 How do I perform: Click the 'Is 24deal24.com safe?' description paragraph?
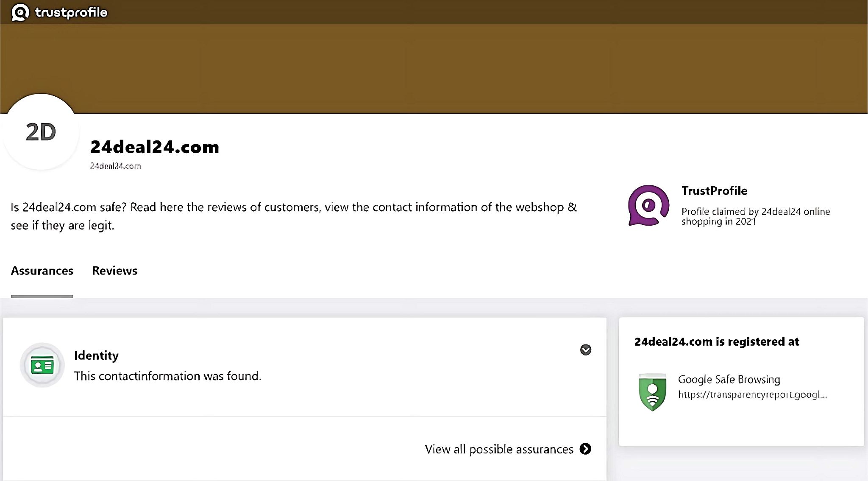(294, 216)
